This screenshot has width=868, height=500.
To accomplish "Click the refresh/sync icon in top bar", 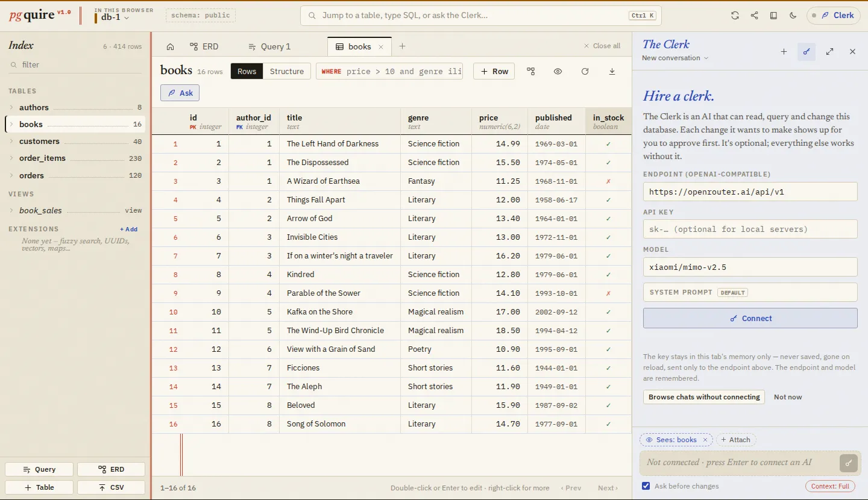I will (x=735, y=16).
